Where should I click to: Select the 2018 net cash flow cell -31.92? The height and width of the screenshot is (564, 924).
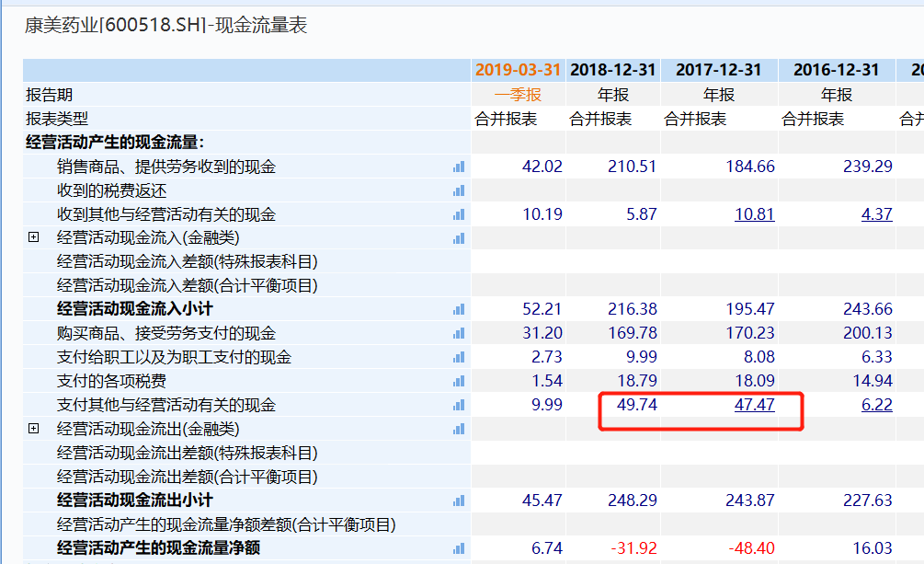(x=633, y=548)
